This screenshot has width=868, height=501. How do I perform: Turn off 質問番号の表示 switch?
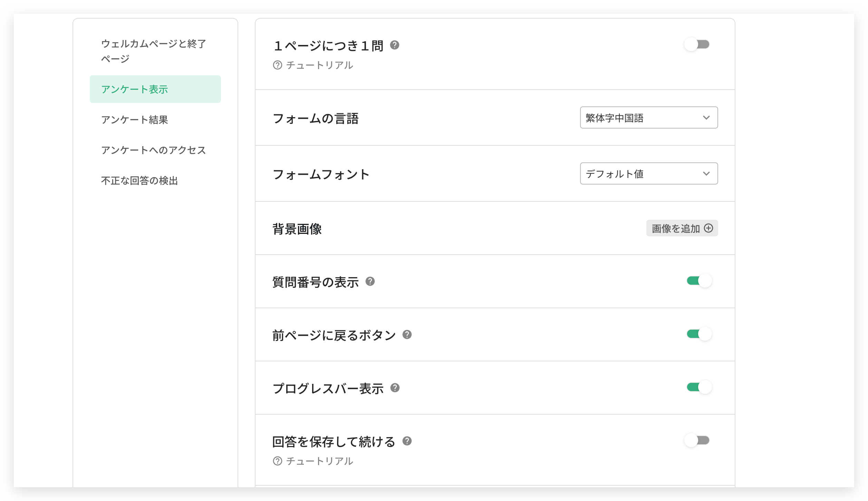pos(699,281)
